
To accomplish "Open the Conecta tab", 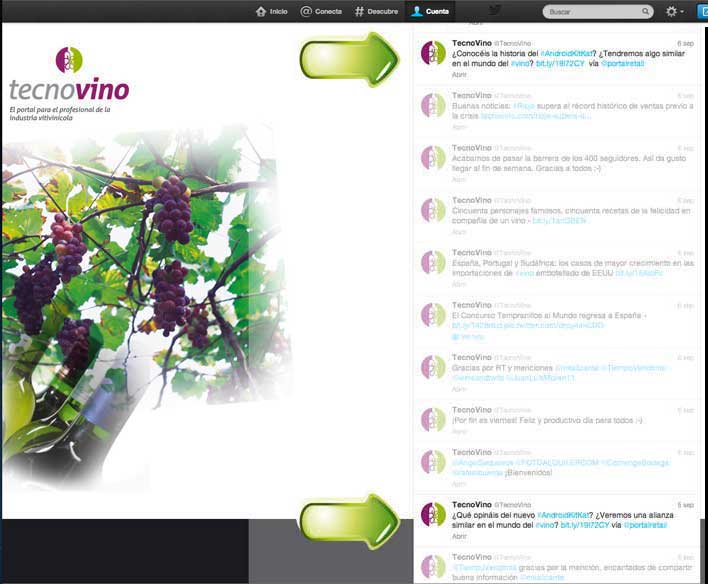I will (321, 11).
